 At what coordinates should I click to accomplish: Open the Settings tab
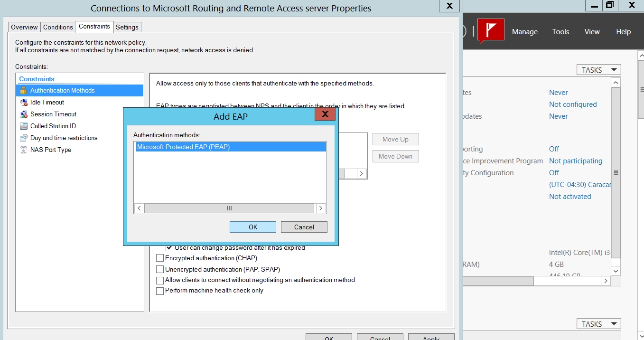(127, 27)
